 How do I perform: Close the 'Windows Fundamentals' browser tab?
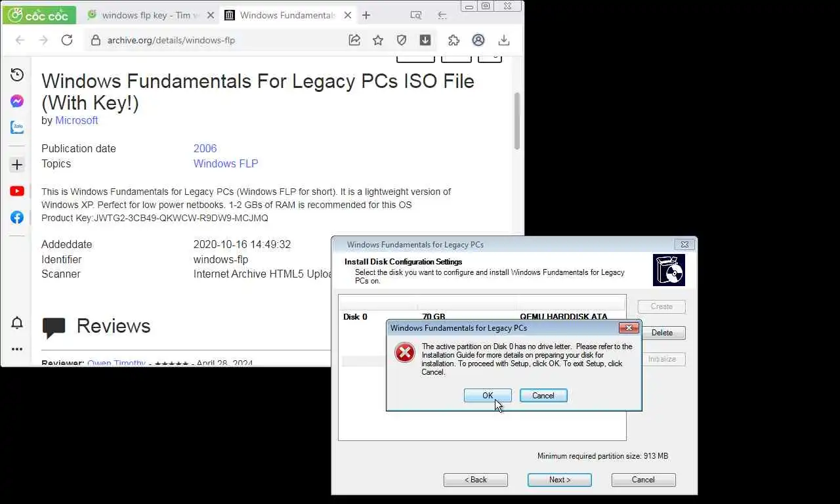pos(347,15)
